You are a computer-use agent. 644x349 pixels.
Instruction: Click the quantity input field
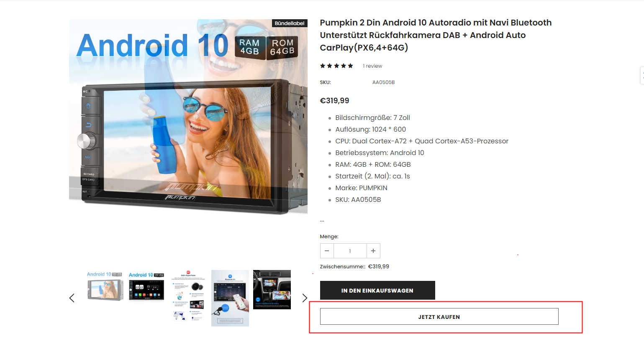pyautogui.click(x=350, y=251)
